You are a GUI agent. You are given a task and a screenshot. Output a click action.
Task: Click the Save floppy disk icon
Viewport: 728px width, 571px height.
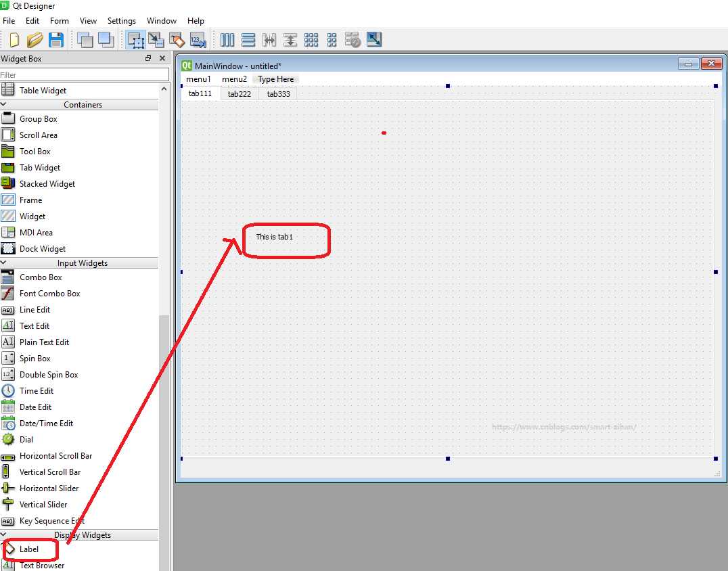click(56, 40)
